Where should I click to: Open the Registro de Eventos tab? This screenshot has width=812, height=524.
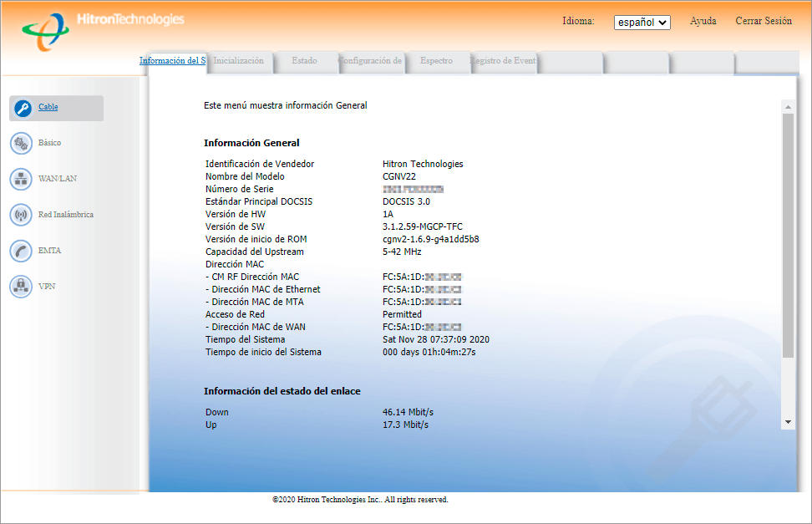[x=504, y=61]
